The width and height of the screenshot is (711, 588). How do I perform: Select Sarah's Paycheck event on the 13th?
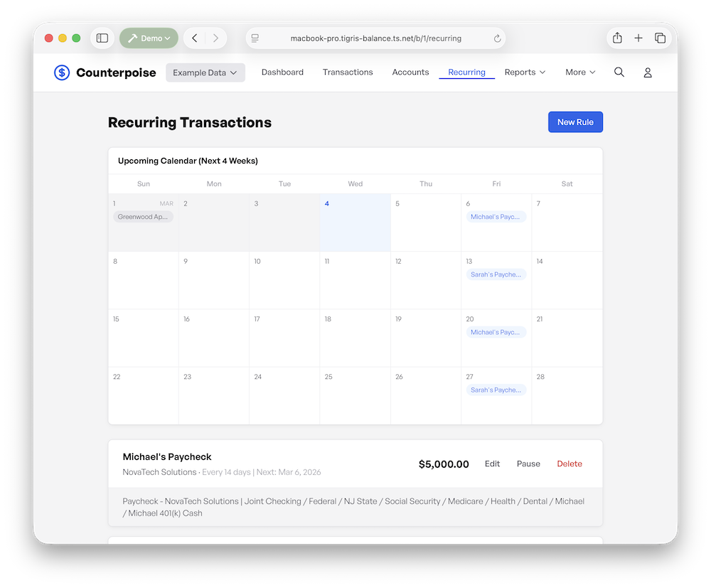[x=496, y=274]
